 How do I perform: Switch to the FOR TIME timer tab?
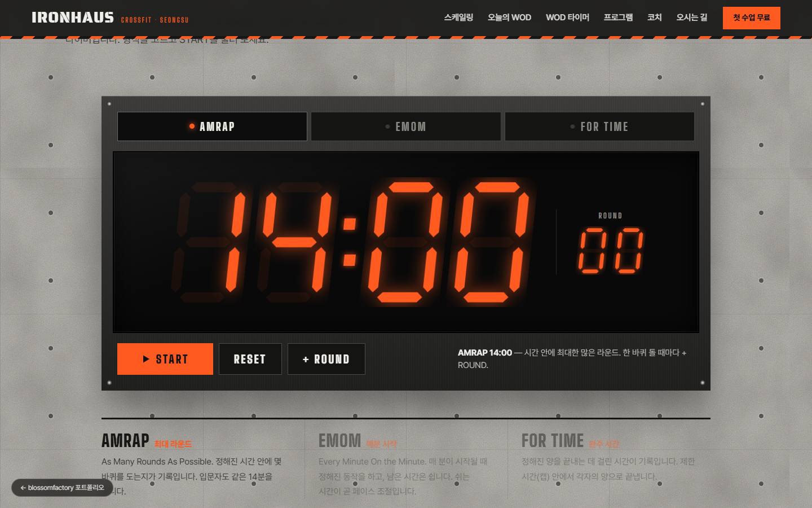[599, 126]
